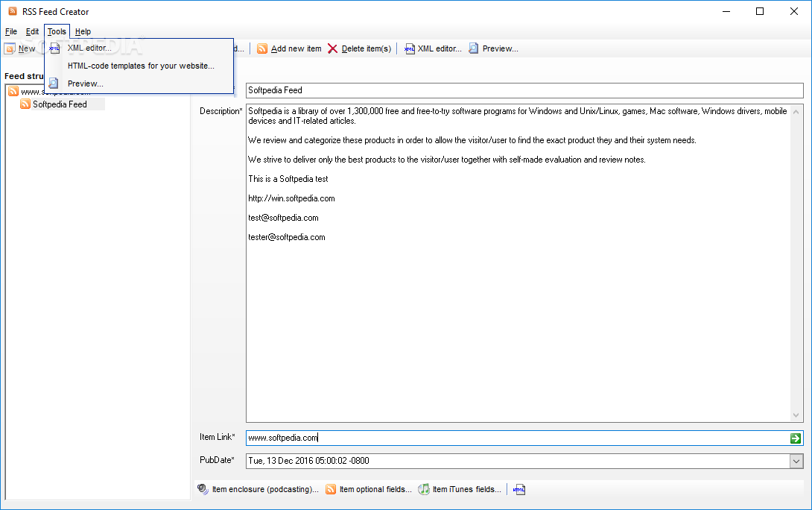812x510 pixels.
Task: Click test@softpedia.com text in description
Action: pyautogui.click(x=283, y=218)
